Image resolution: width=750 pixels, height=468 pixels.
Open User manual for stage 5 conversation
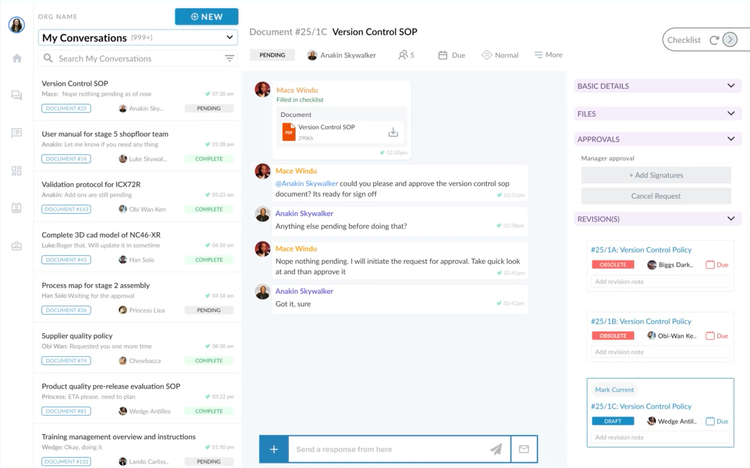click(x=138, y=146)
